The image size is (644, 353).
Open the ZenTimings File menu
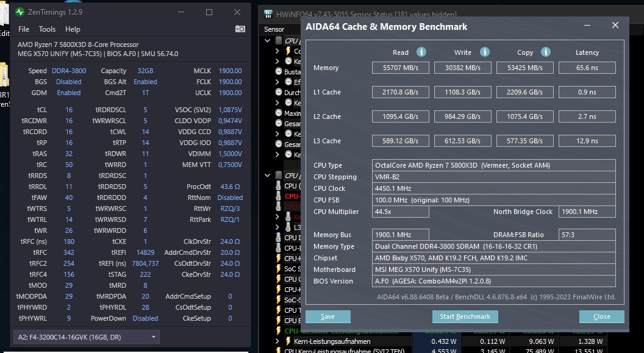coord(24,29)
